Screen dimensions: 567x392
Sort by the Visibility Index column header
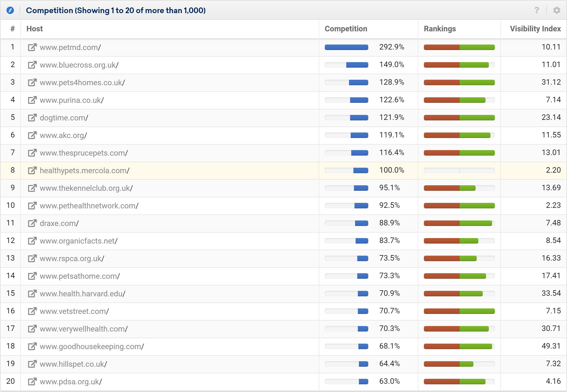click(x=535, y=29)
